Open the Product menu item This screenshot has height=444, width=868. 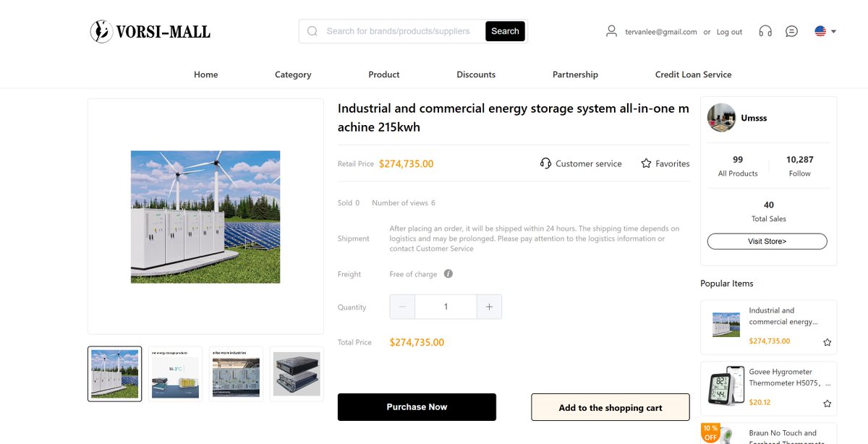pyautogui.click(x=384, y=74)
